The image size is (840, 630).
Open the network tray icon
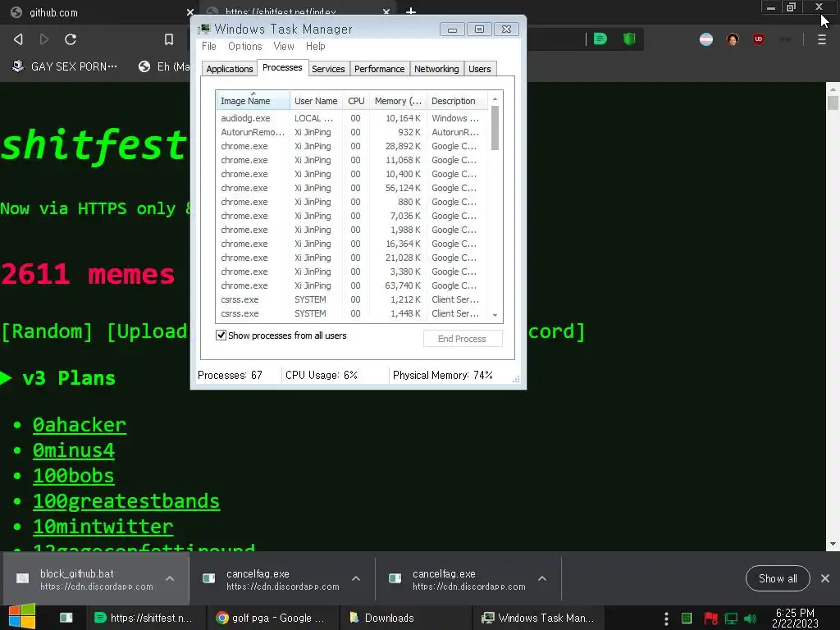point(731,619)
